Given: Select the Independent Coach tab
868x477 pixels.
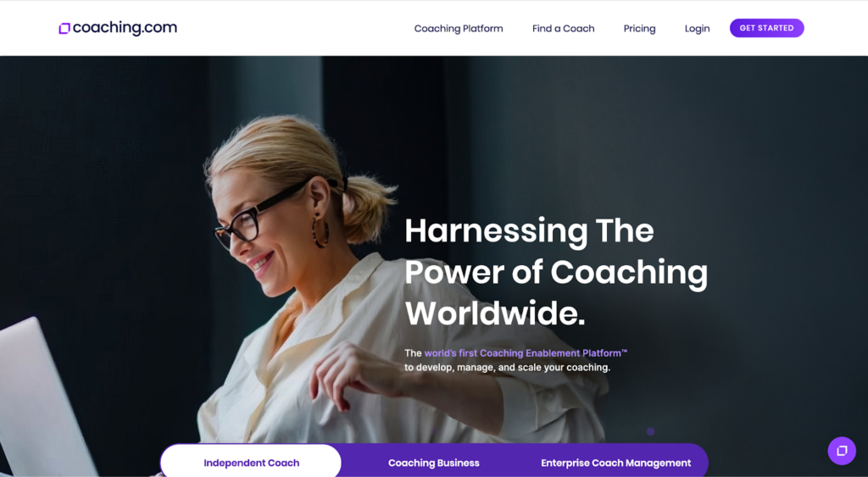Looking at the screenshot, I should pos(251,463).
